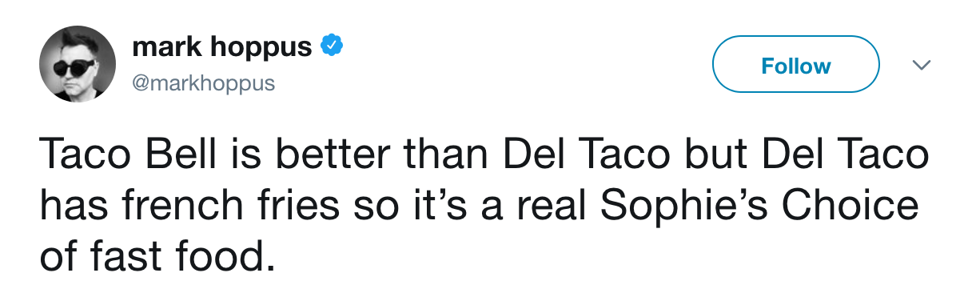Image resolution: width=980 pixels, height=293 pixels.
Task: Open the @markhoppus handle link
Action: coord(203,83)
